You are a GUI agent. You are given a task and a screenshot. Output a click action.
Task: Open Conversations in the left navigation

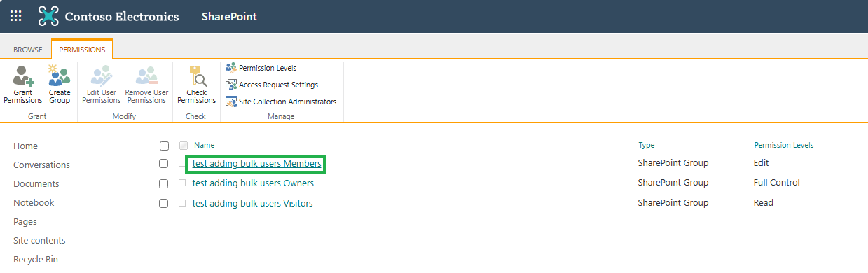(41, 165)
